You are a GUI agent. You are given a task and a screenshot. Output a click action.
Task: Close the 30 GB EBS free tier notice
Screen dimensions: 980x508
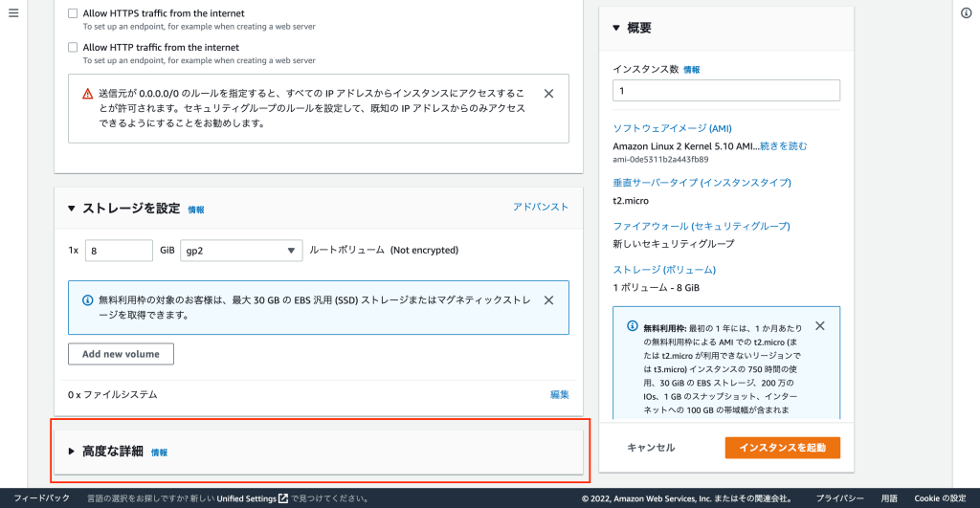[x=548, y=300]
